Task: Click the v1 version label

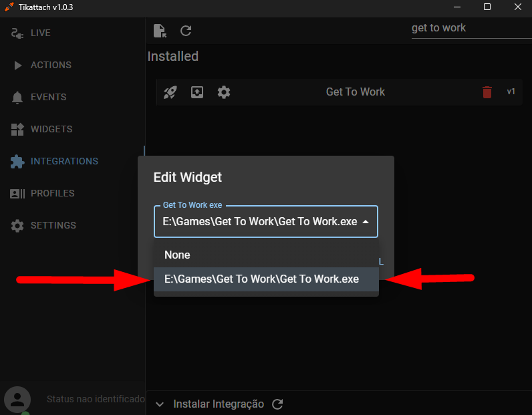Action: [511, 92]
